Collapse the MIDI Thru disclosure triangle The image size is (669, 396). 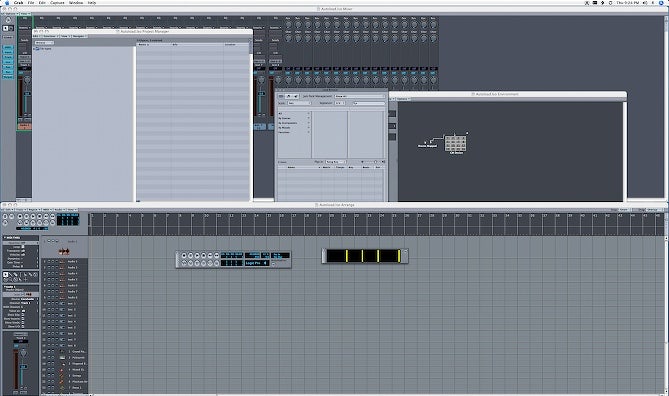point(5,238)
